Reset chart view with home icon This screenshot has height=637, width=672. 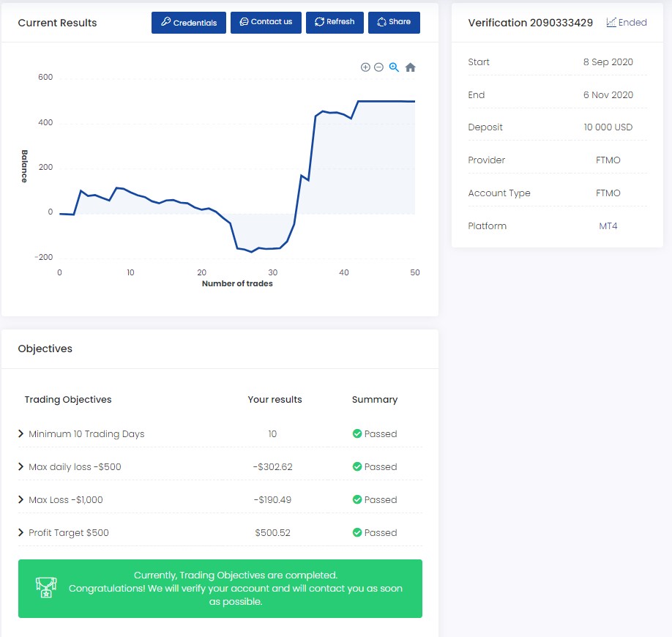coord(410,67)
